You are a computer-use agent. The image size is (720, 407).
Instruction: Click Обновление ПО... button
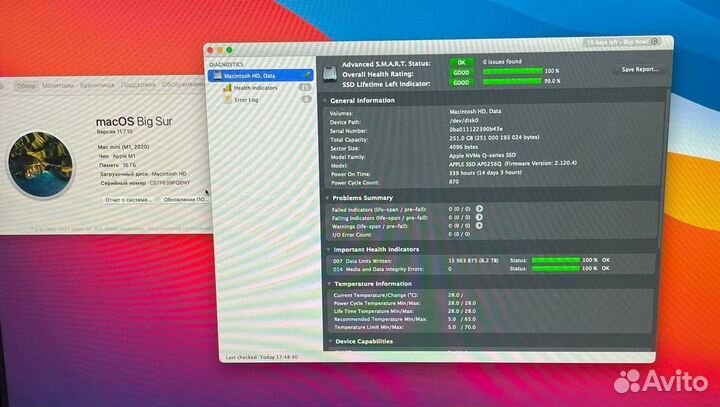click(x=185, y=199)
